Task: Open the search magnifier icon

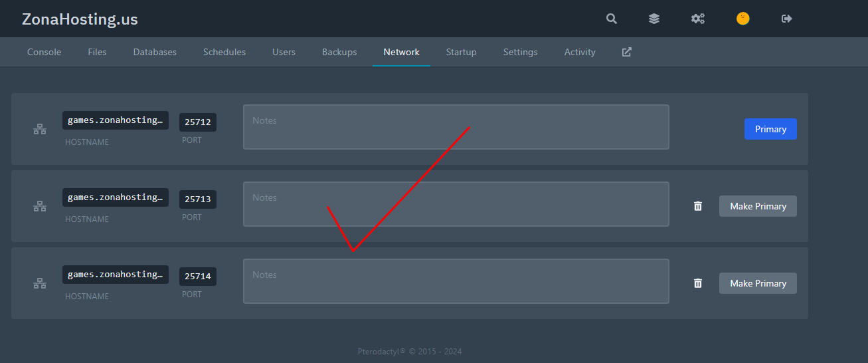Action: coord(612,19)
